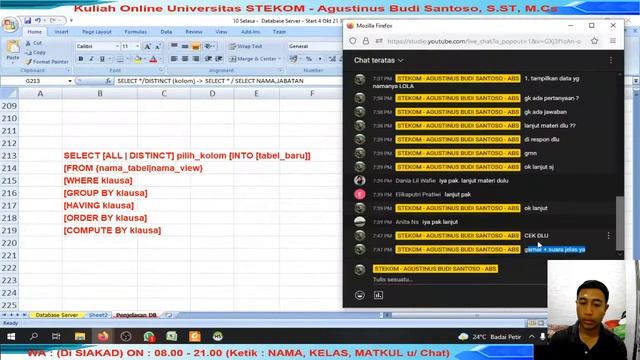Align cell text to the left
The width and height of the screenshot is (640, 360).
[174, 59]
